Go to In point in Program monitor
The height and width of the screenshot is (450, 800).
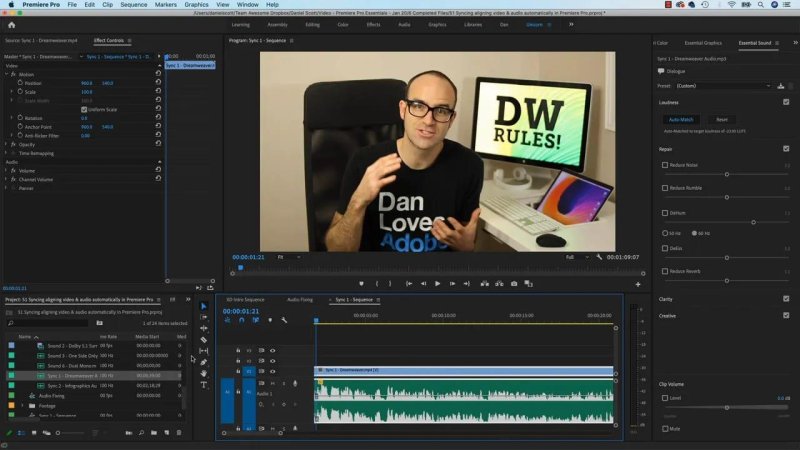(409, 284)
